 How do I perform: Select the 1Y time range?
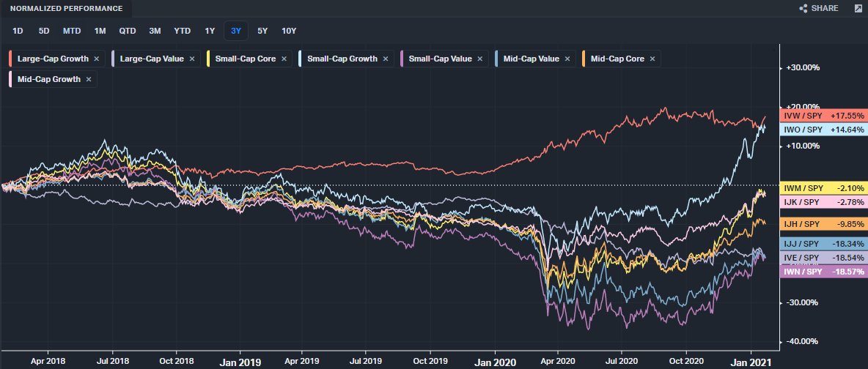(x=210, y=31)
